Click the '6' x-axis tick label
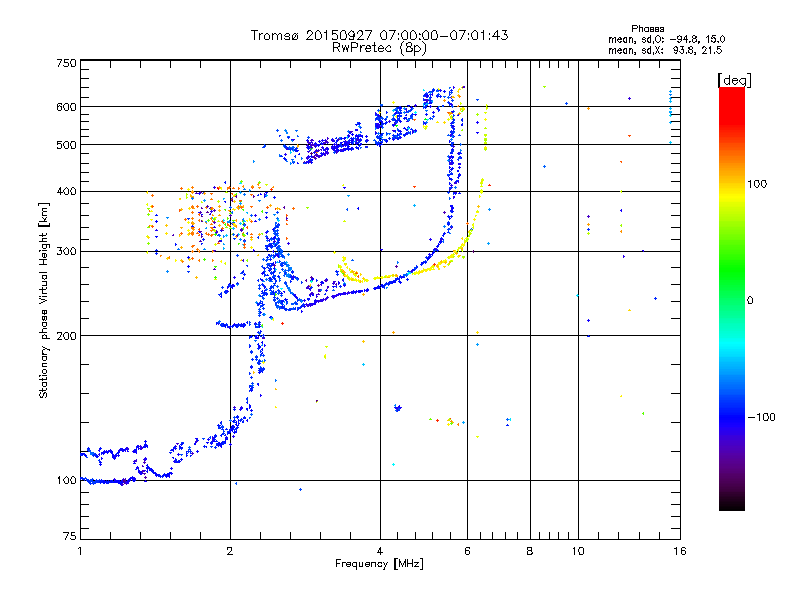Image resolution: width=800 pixels, height=600 pixels. [467, 551]
